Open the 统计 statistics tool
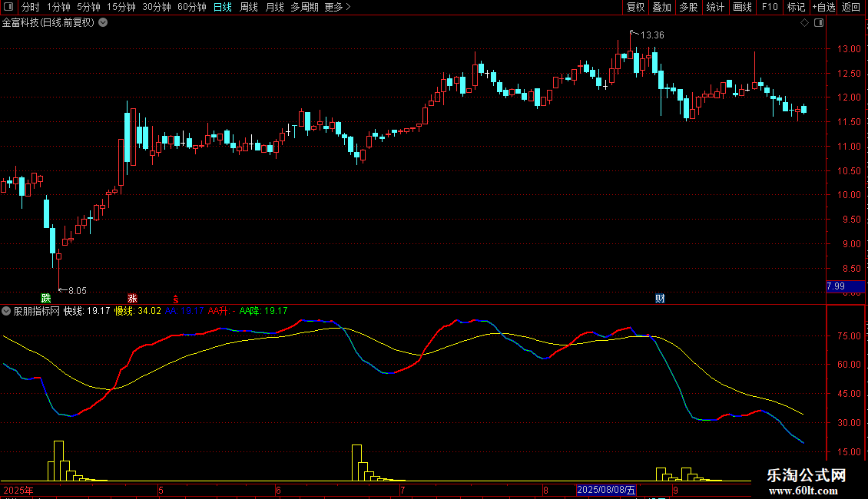This screenshot has width=868, height=499. pos(715,7)
